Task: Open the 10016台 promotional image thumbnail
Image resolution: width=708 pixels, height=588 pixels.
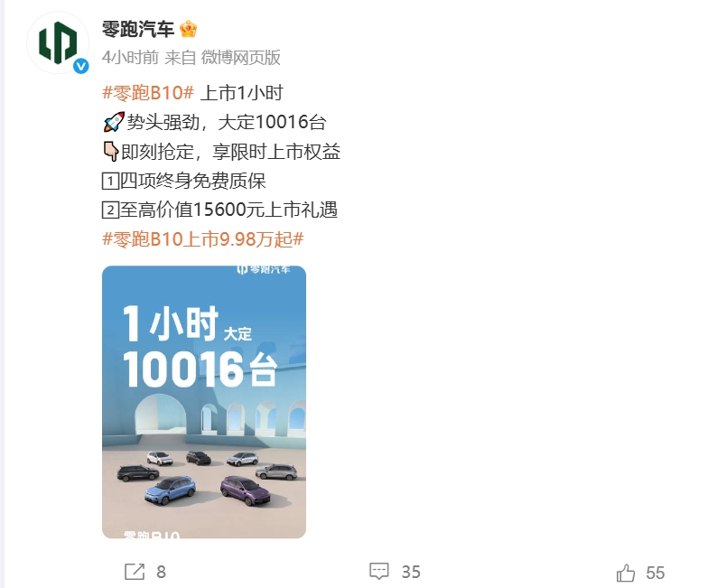Action: click(204, 402)
